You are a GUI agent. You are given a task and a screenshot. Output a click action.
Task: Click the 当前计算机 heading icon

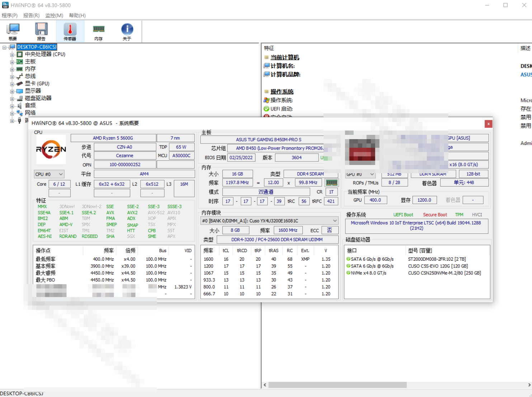pyautogui.click(x=267, y=57)
